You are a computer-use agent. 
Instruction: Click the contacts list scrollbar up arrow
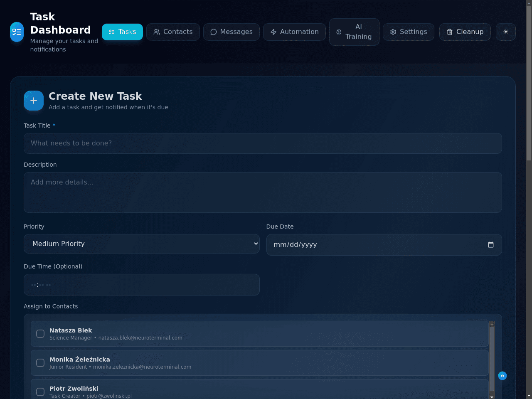(x=492, y=324)
